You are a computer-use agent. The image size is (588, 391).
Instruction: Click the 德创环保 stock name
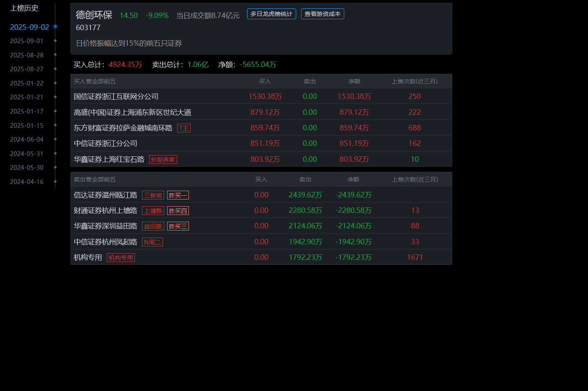(x=94, y=15)
